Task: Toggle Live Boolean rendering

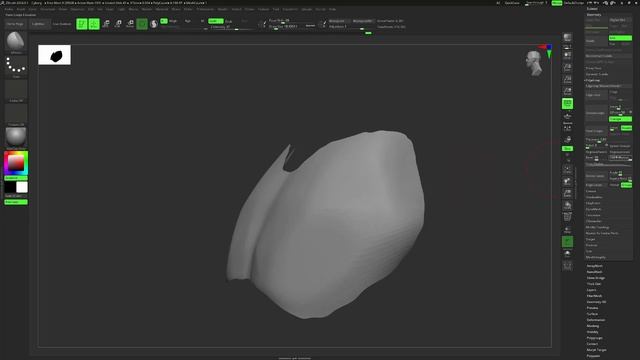Action: click(62, 24)
